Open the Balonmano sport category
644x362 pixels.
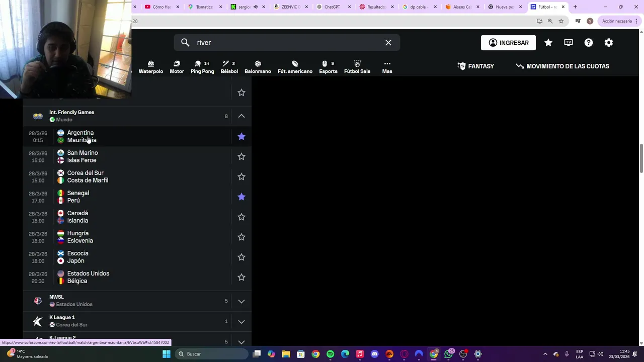click(258, 67)
